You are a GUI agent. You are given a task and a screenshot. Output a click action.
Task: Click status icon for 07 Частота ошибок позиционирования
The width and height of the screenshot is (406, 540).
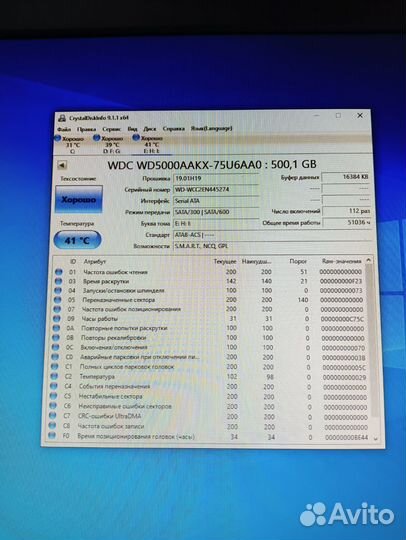[x=57, y=309]
